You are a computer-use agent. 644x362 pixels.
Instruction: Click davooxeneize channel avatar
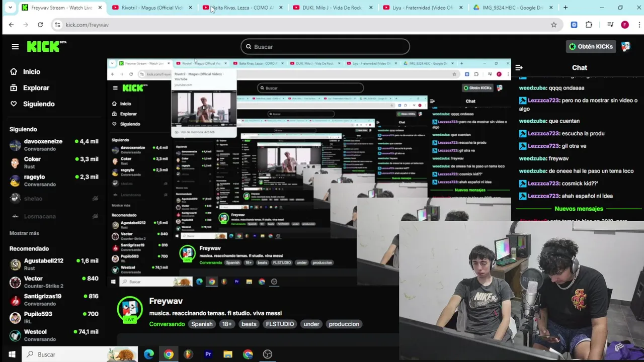(x=16, y=145)
